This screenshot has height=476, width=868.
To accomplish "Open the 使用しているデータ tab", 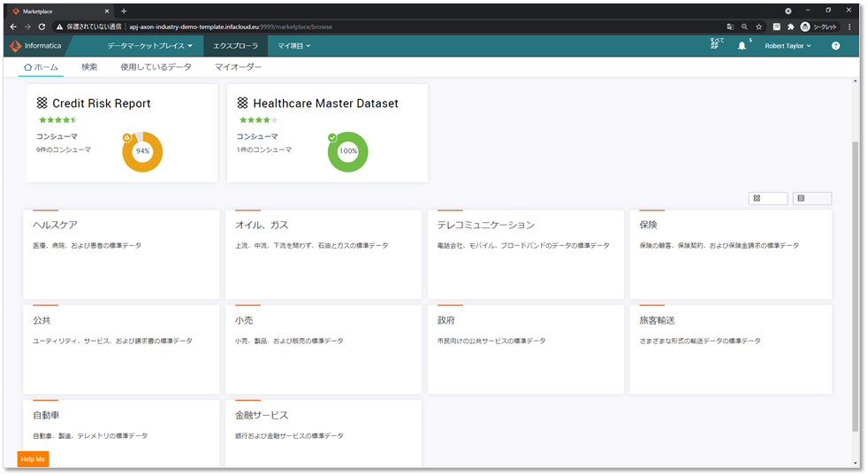I will 156,67.
